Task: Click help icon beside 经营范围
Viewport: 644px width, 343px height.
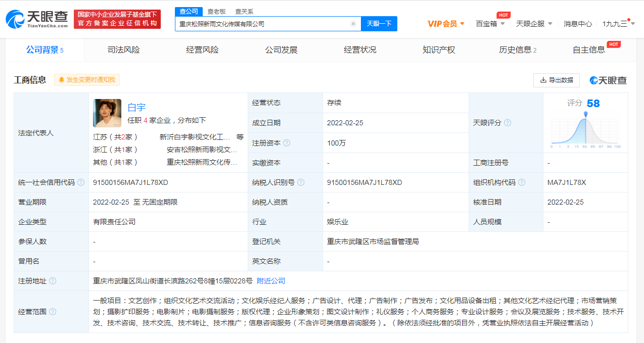Action: pyautogui.click(x=53, y=312)
